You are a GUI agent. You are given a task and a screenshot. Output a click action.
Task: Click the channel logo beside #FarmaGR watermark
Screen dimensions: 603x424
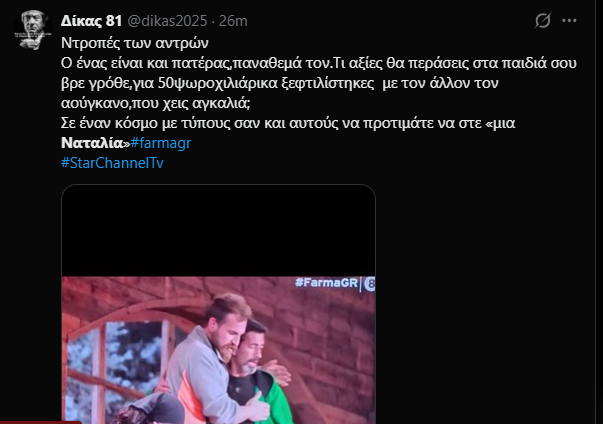[x=370, y=284]
